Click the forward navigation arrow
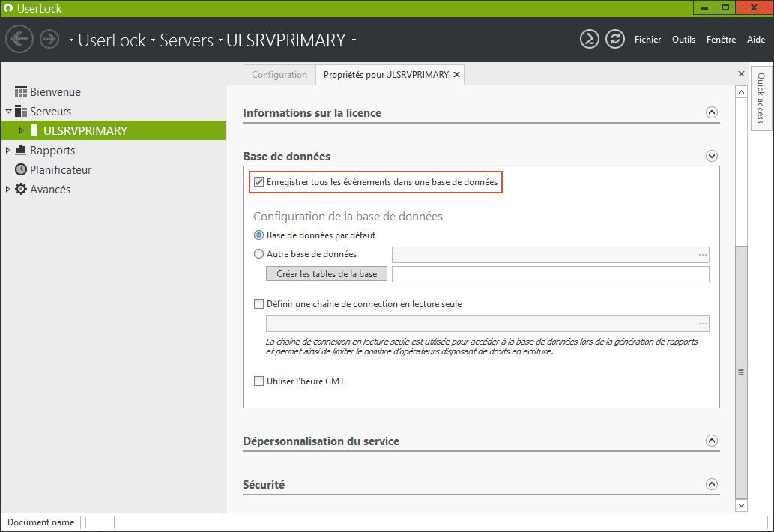 49,39
